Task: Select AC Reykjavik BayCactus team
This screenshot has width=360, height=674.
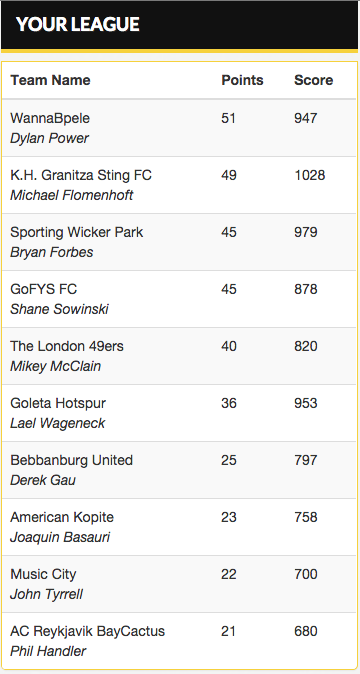Action: click(88, 631)
